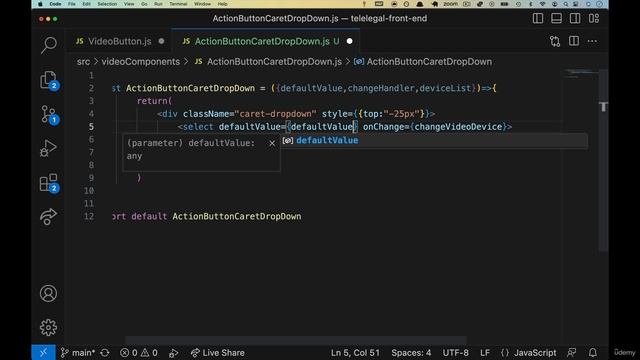Image resolution: width=640 pixels, height=360 pixels.
Task: Click deviceList parameter on line 2
Action: coord(445,88)
